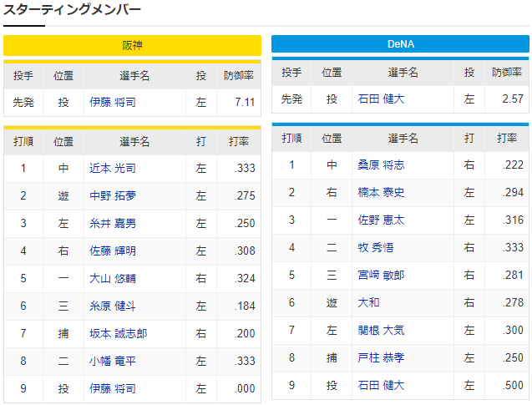
Task: Click batting hand 右 for 大山 悠輔
Action: tap(200, 278)
